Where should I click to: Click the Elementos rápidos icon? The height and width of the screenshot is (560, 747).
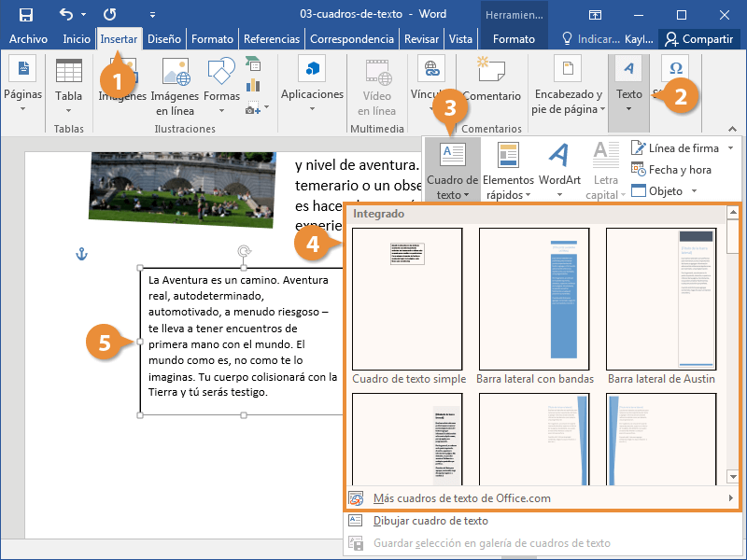pos(508,155)
